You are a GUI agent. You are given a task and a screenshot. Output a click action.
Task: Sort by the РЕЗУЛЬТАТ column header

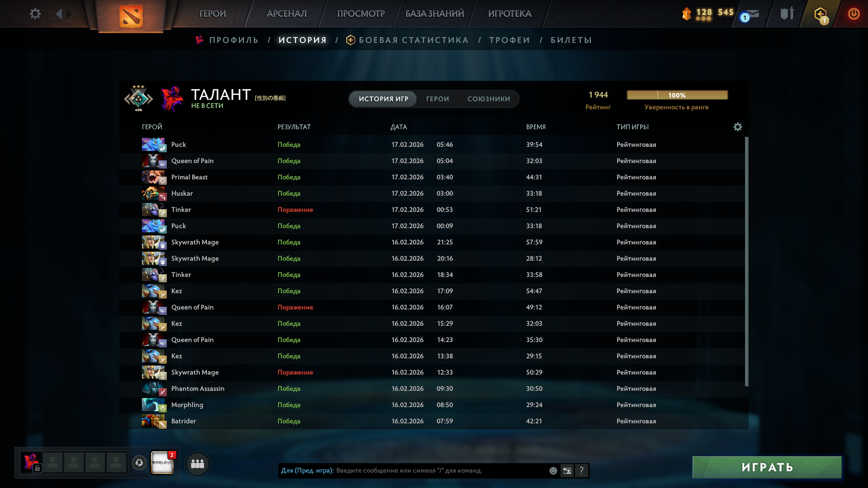click(294, 127)
